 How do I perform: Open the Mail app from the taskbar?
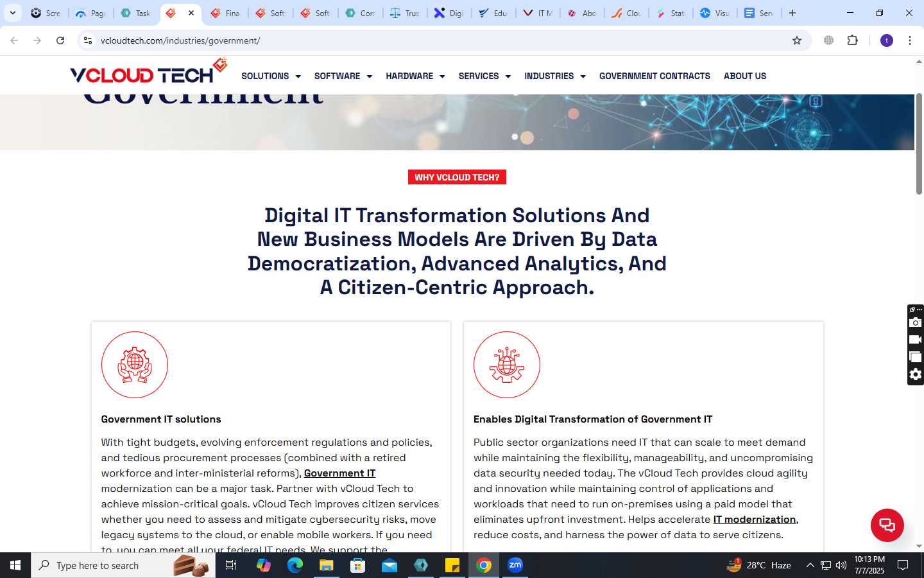pos(389,565)
